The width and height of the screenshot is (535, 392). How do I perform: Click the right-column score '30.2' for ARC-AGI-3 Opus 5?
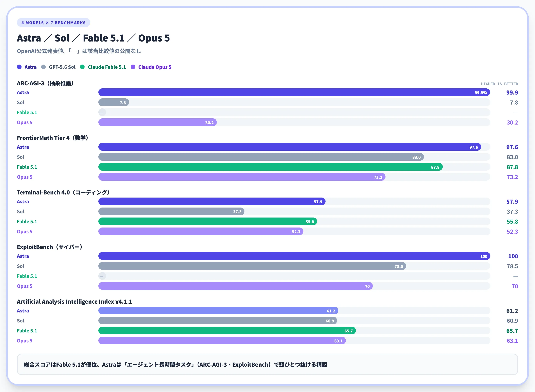click(x=512, y=122)
